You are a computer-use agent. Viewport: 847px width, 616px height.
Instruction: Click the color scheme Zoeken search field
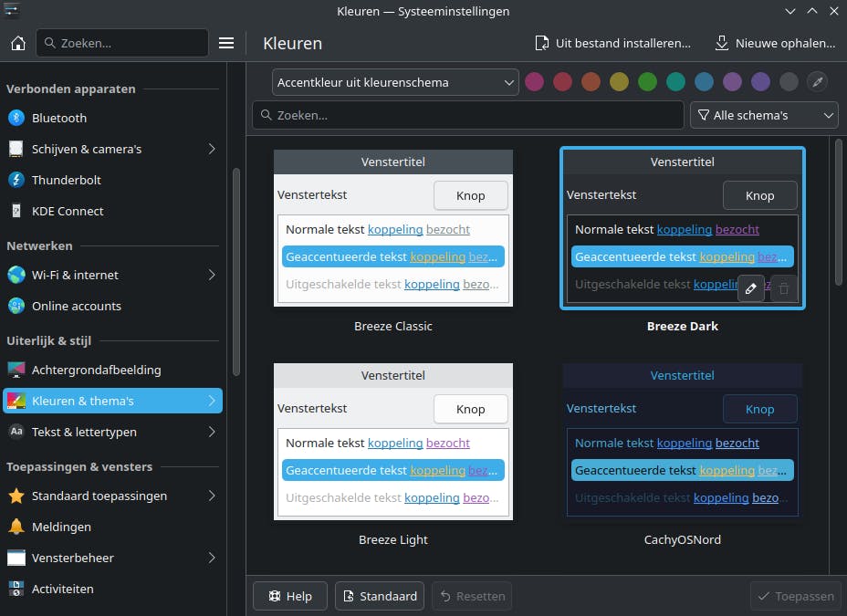pos(468,115)
